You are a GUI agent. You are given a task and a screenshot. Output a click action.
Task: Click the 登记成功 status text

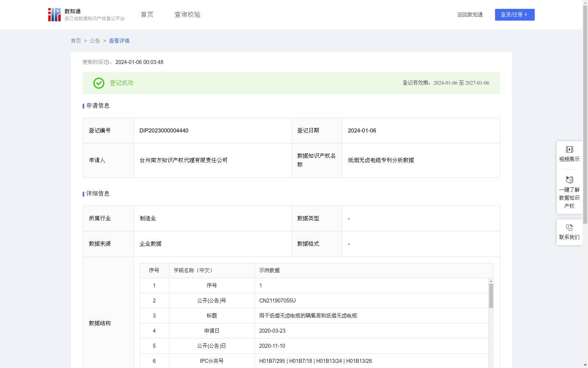(121, 83)
